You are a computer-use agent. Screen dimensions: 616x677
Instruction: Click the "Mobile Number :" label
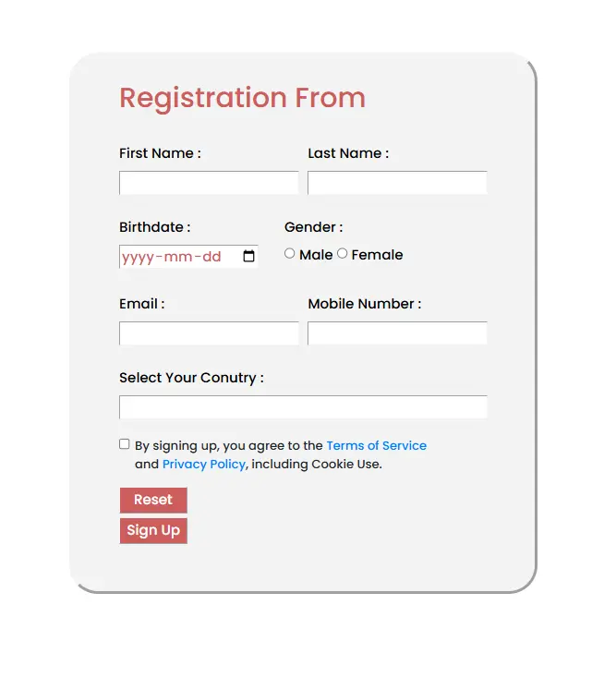[364, 304]
